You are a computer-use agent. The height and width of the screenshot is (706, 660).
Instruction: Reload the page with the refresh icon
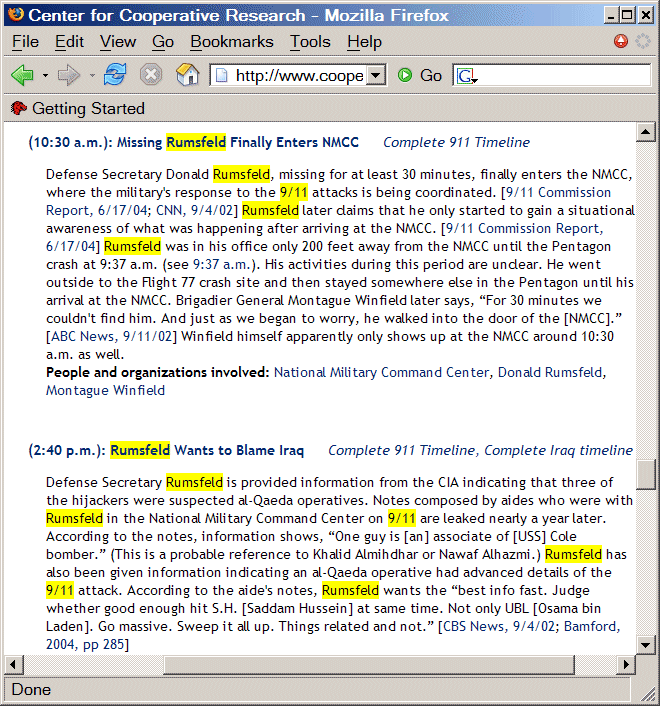click(116, 75)
